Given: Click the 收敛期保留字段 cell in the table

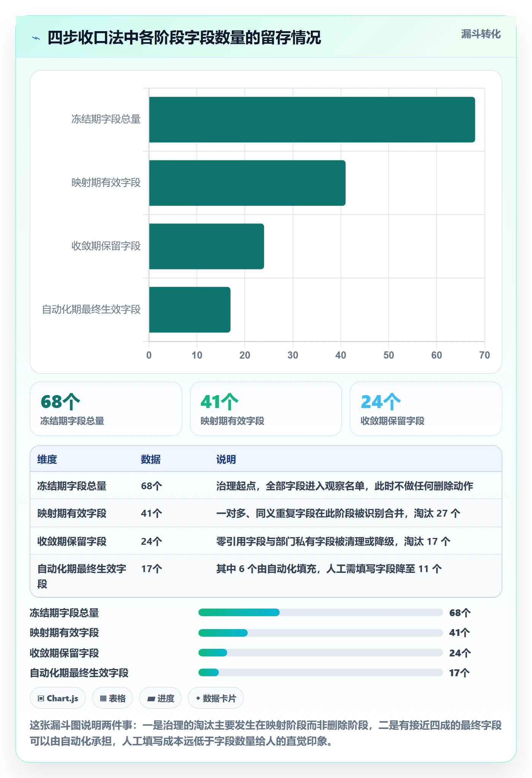Looking at the screenshot, I should coord(72,541).
